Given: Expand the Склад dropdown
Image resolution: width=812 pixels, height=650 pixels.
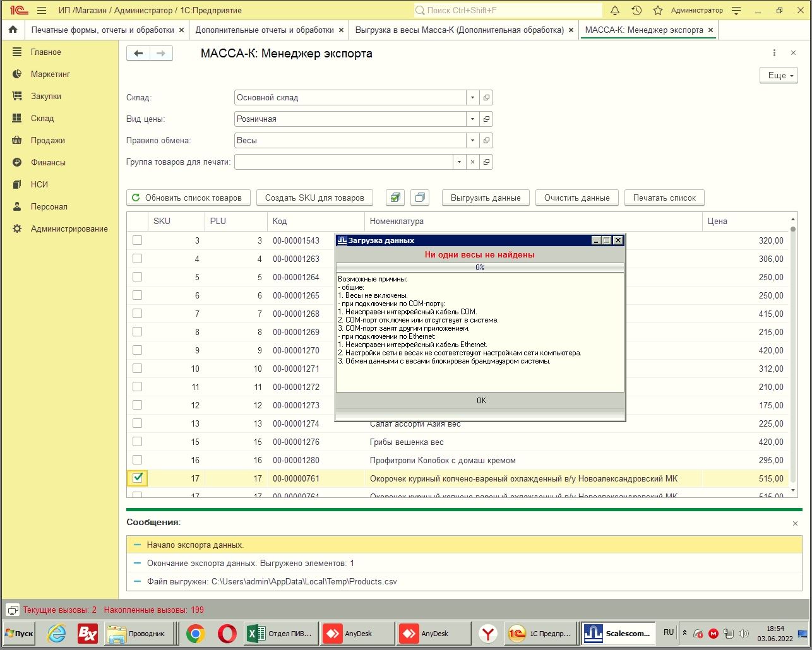Looking at the screenshot, I should pos(473,98).
